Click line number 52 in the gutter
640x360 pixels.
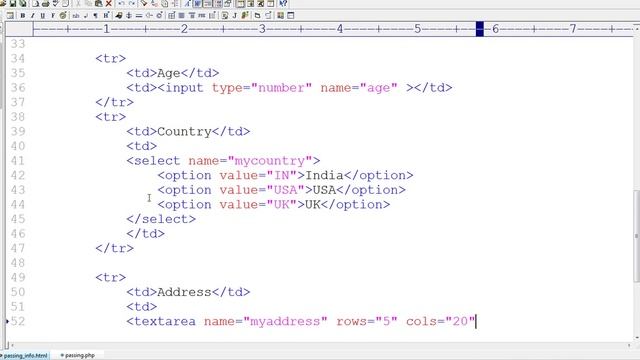coord(18,322)
